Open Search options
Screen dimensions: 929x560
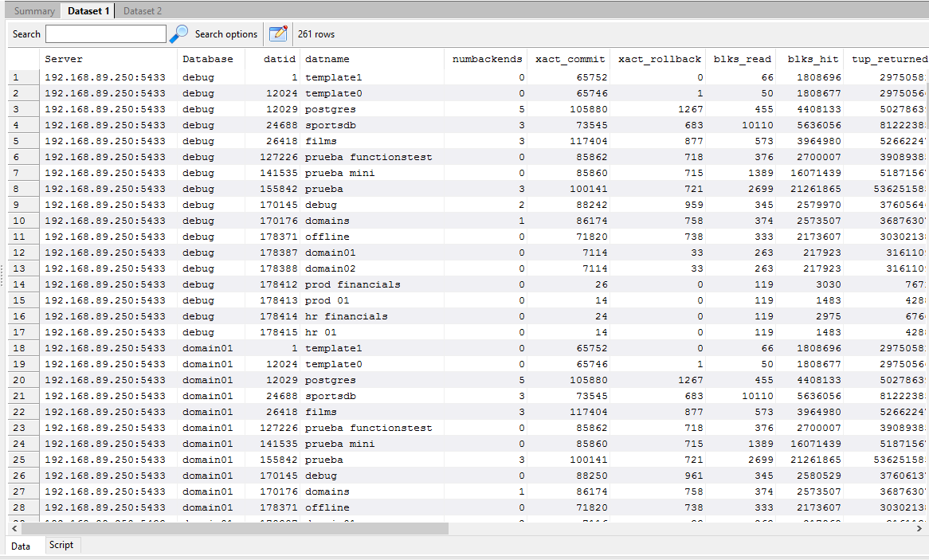[226, 34]
